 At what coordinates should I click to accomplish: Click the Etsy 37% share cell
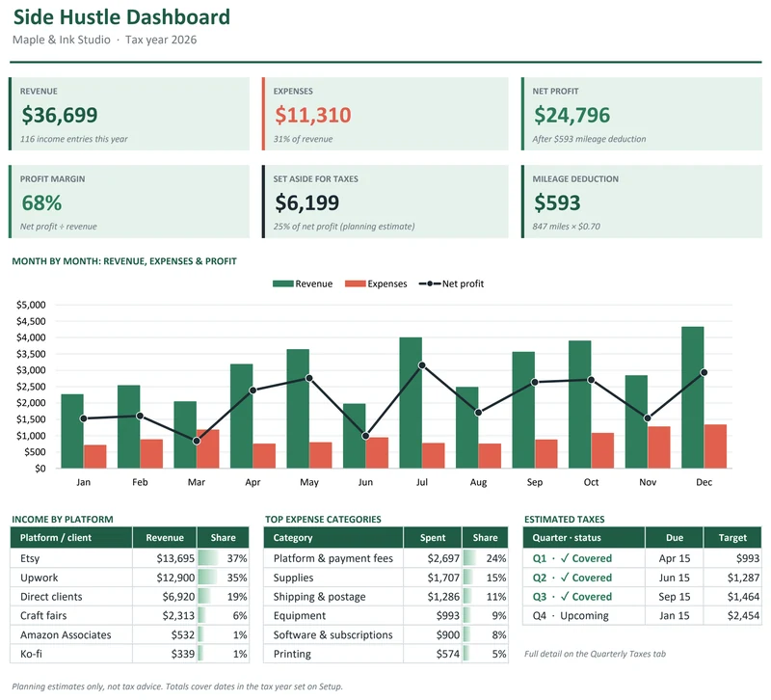tap(224, 558)
